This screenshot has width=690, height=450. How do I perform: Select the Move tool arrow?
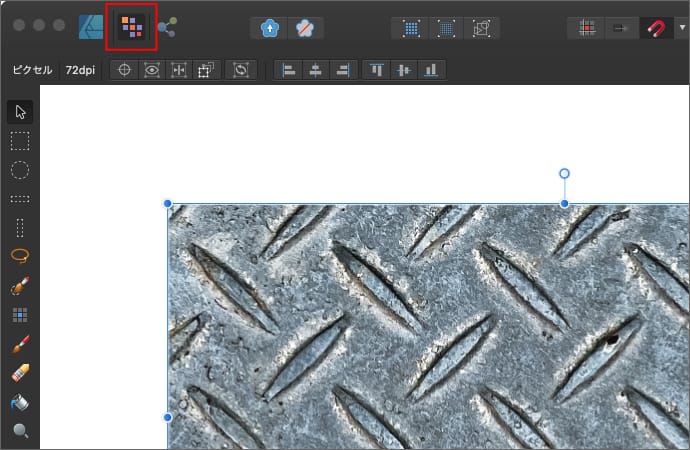click(x=20, y=111)
